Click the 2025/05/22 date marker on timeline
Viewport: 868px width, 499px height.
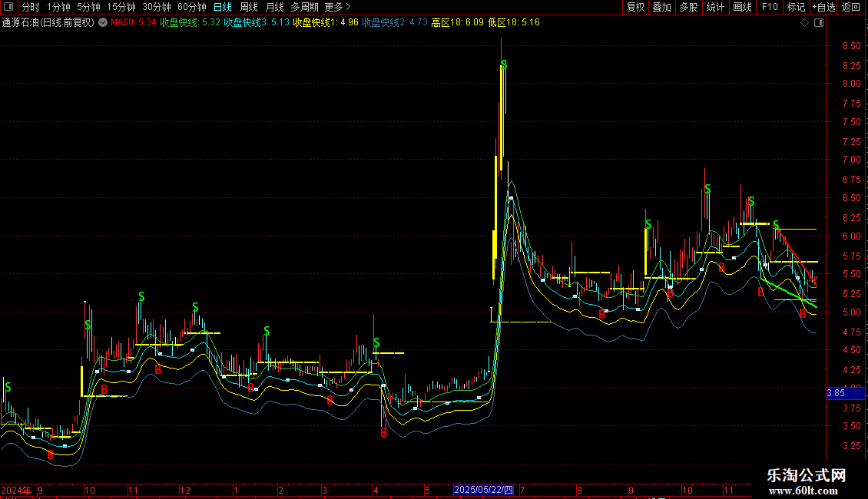483,490
